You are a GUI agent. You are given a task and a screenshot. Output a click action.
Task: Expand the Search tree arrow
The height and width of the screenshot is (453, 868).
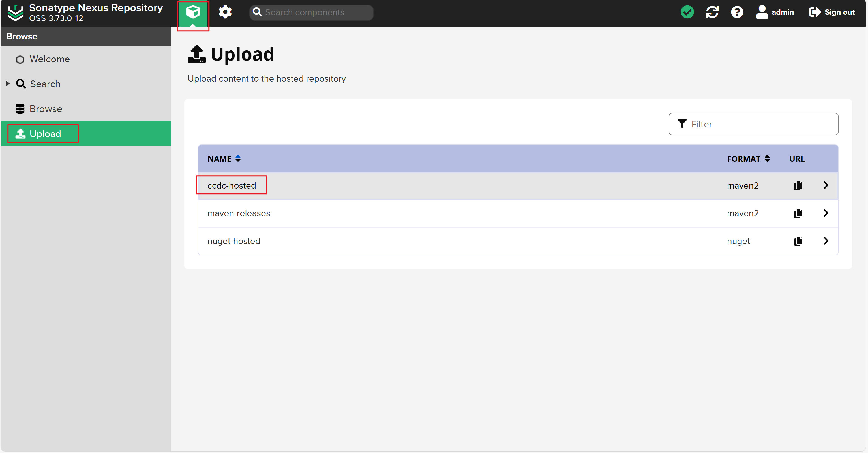click(8, 84)
